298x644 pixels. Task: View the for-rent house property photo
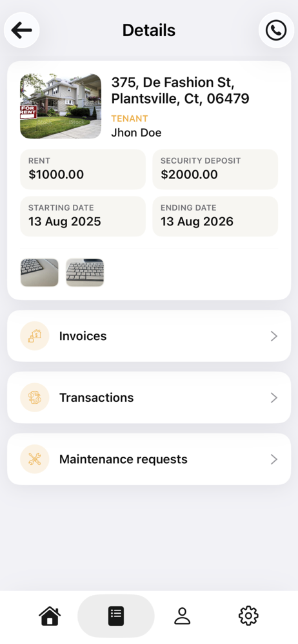point(61,106)
